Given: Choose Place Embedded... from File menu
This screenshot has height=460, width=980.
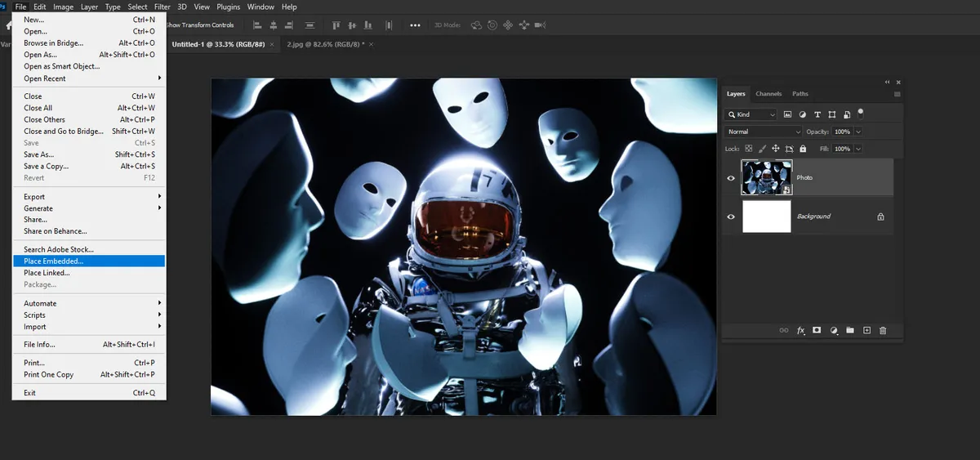Looking at the screenshot, I should pos(89,261).
